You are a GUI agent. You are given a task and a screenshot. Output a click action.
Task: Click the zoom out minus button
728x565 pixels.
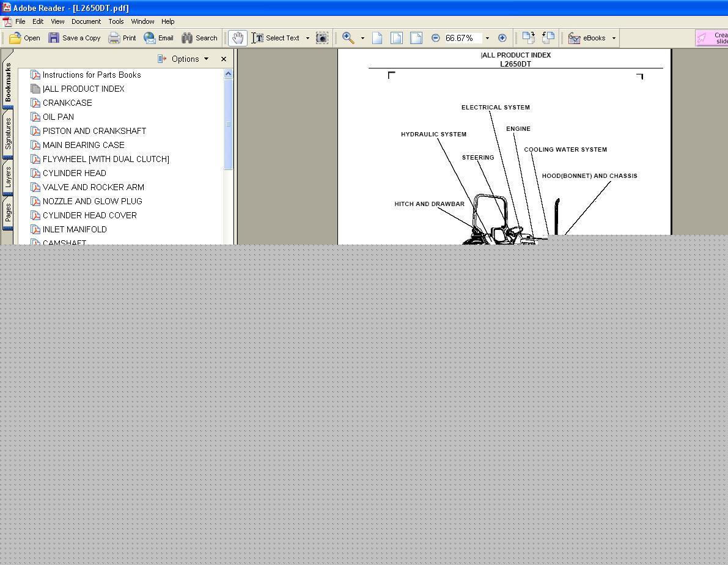coord(435,38)
